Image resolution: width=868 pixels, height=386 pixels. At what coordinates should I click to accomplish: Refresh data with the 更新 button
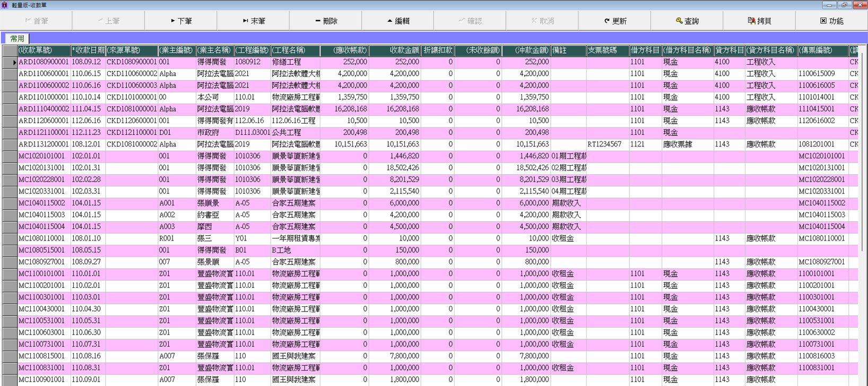(x=614, y=21)
